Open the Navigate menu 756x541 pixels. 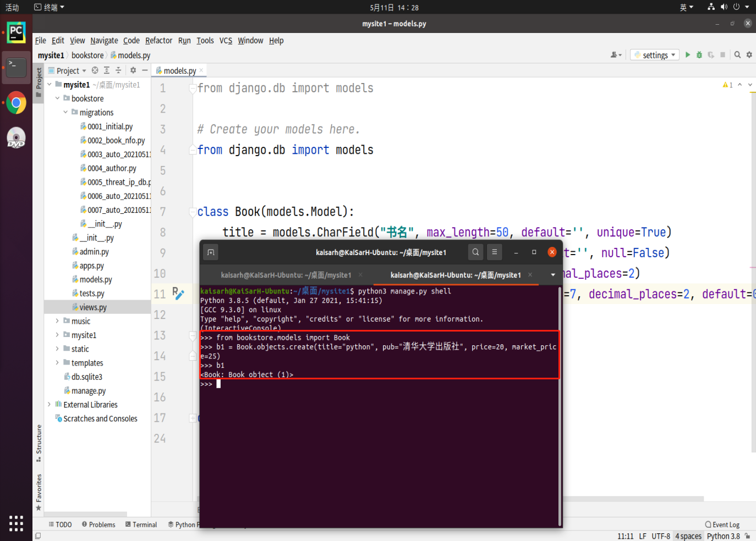point(104,41)
